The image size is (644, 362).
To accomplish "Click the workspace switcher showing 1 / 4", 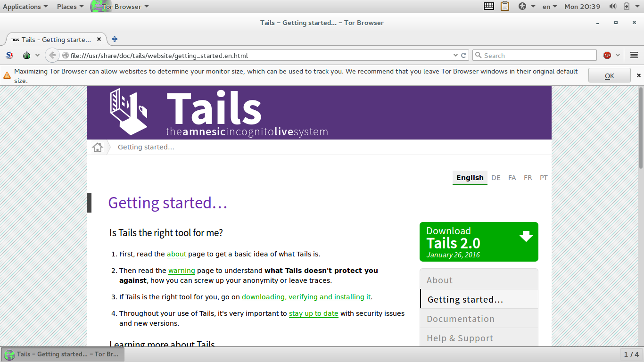I will pyautogui.click(x=631, y=354).
